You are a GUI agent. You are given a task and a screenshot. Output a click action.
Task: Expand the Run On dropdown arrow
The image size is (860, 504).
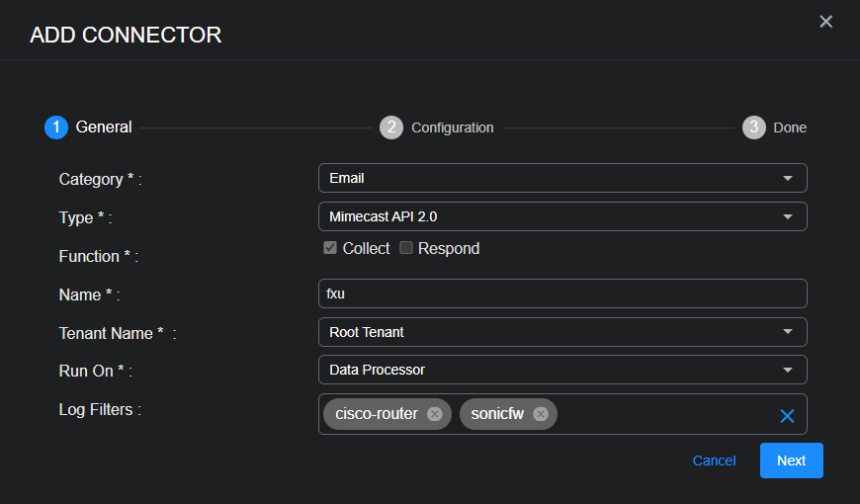tap(788, 370)
